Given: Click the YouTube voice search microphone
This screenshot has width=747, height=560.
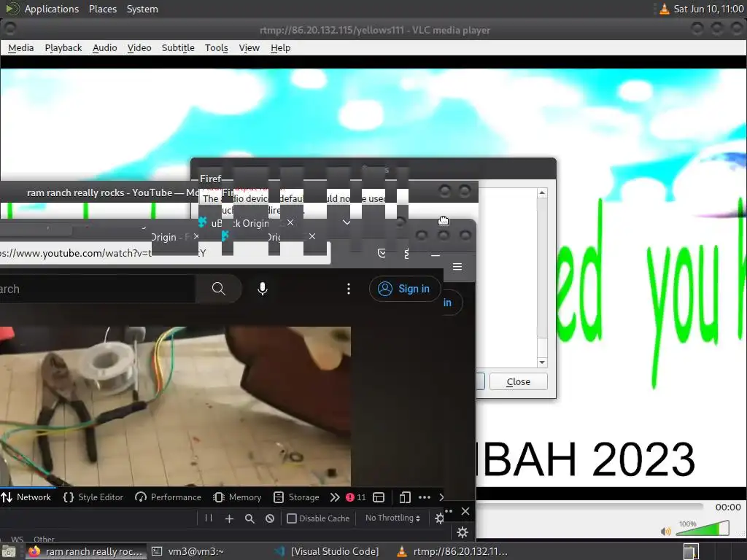Looking at the screenshot, I should coord(263,289).
